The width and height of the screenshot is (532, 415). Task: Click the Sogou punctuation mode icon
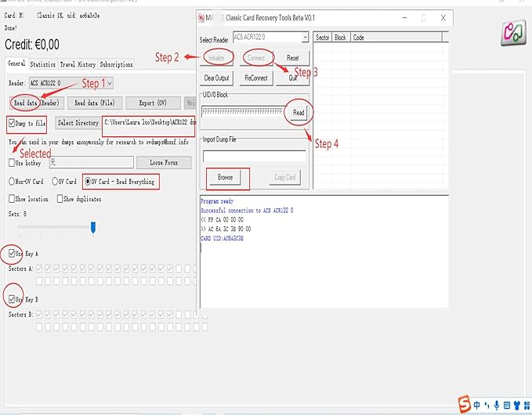point(487,405)
